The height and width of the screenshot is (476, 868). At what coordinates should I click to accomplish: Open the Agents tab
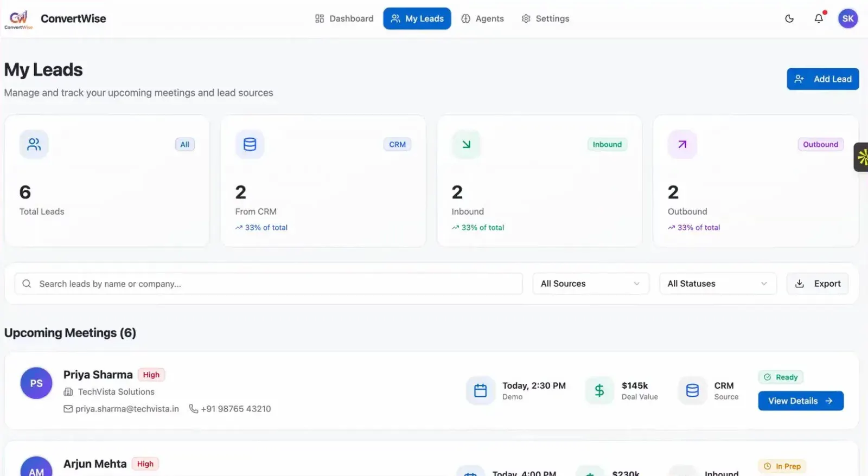tap(482, 18)
